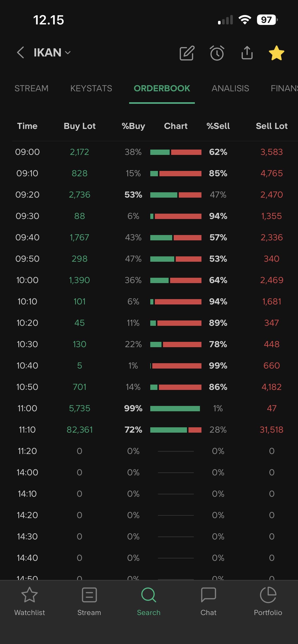This screenshot has width=298, height=644.
Task: Open Chat from bottom bar
Action: pos(208,601)
